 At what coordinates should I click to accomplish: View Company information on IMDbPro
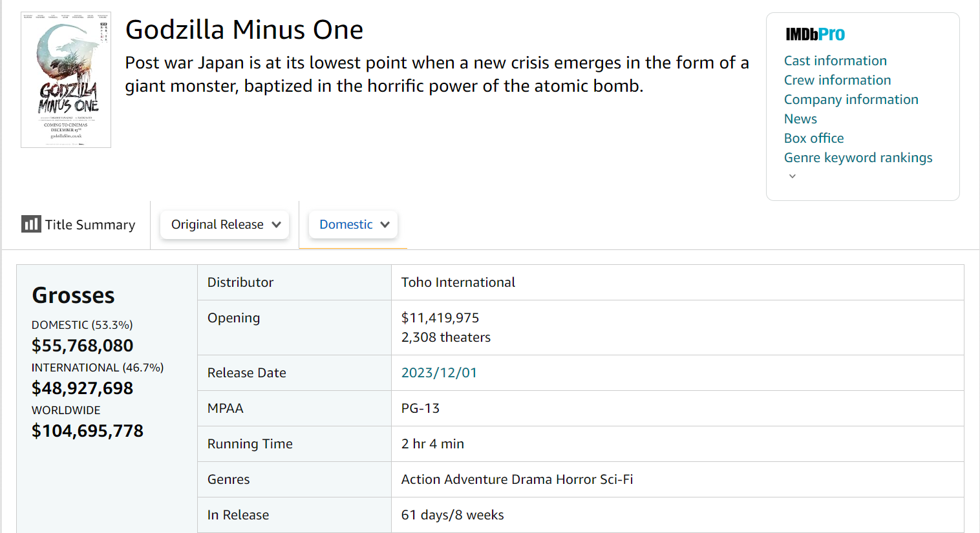click(851, 99)
